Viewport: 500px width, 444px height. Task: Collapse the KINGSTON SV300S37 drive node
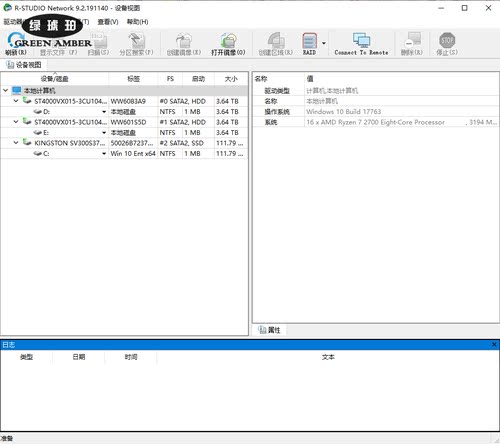point(16,143)
